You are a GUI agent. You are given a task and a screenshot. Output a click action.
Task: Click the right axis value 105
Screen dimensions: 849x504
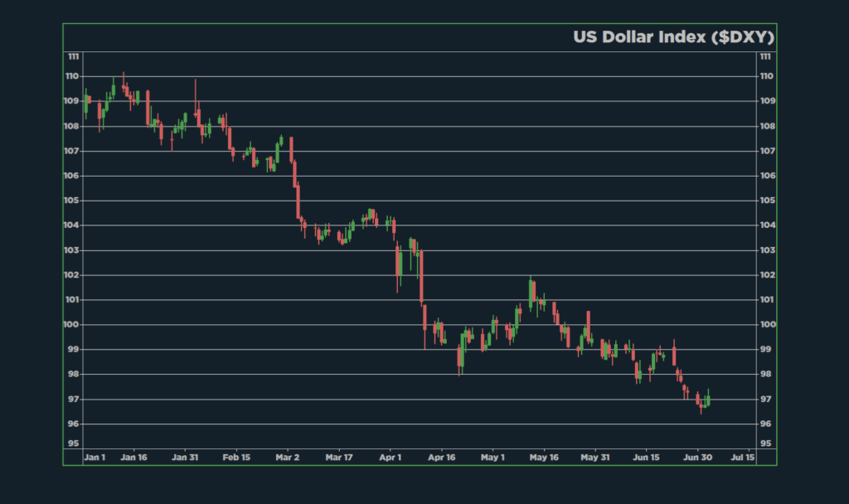click(768, 201)
